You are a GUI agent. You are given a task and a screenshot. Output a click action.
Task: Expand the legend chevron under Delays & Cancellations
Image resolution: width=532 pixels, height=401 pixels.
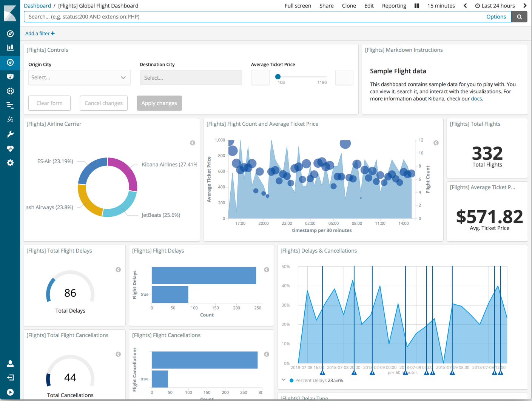284,380
